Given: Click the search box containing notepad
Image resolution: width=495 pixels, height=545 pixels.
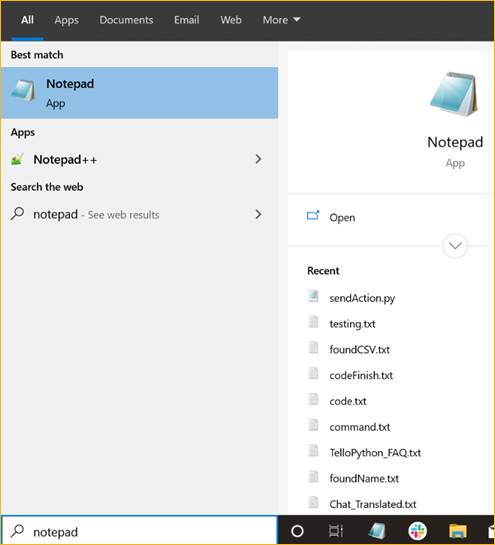Looking at the screenshot, I should 139,531.
